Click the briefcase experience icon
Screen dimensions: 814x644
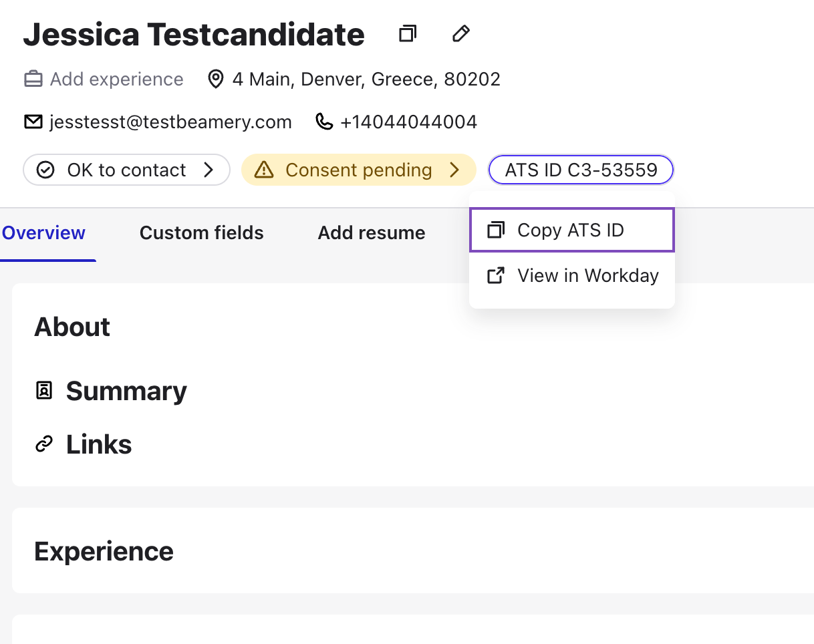pyautogui.click(x=33, y=79)
